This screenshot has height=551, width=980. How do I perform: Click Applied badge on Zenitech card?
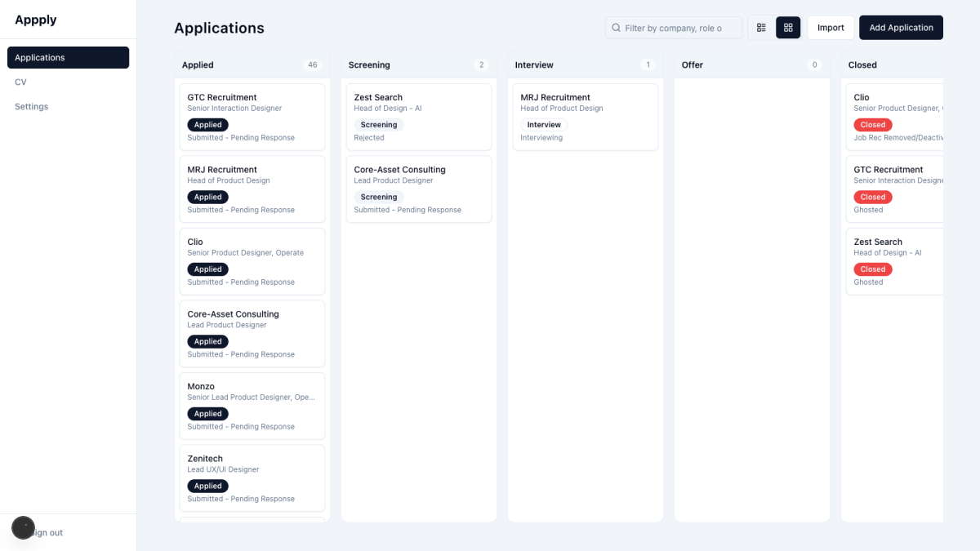[x=207, y=486]
